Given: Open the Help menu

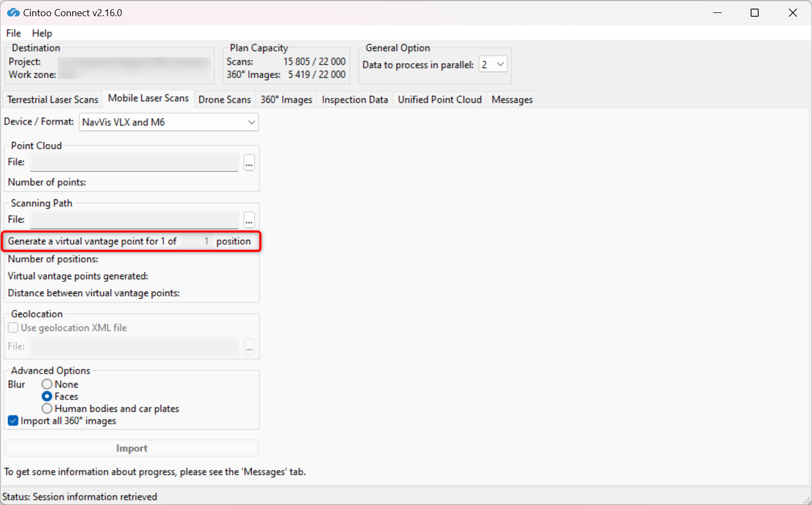Looking at the screenshot, I should click(x=42, y=33).
